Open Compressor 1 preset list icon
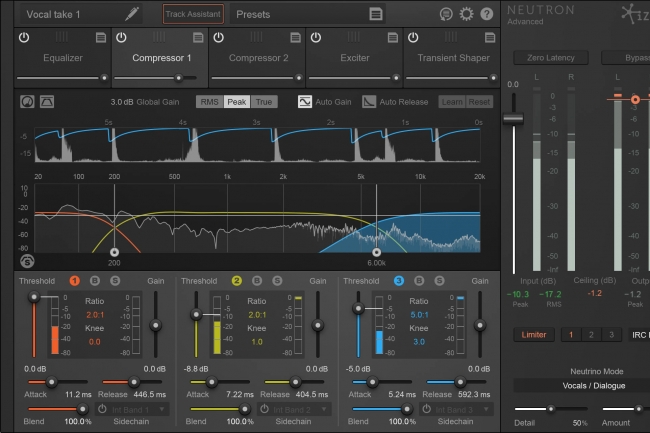Image resolution: width=650 pixels, height=433 pixels. pyautogui.click(x=198, y=38)
